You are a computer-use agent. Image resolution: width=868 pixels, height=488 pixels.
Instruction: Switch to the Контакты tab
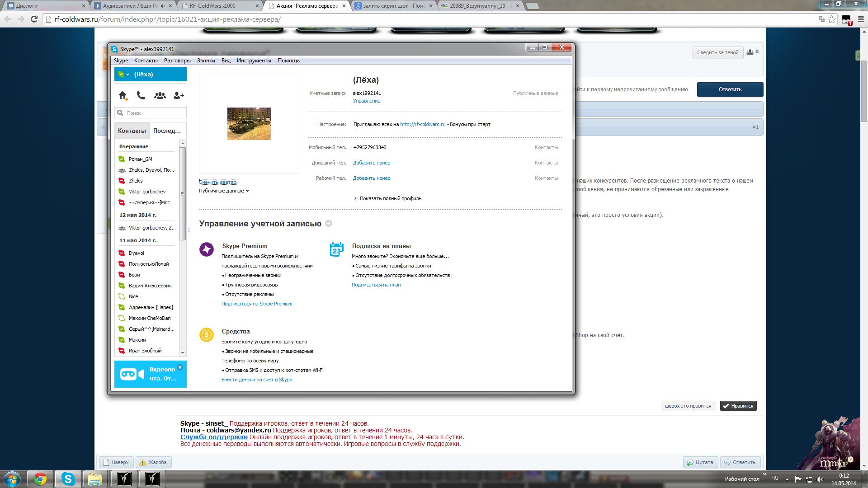132,131
